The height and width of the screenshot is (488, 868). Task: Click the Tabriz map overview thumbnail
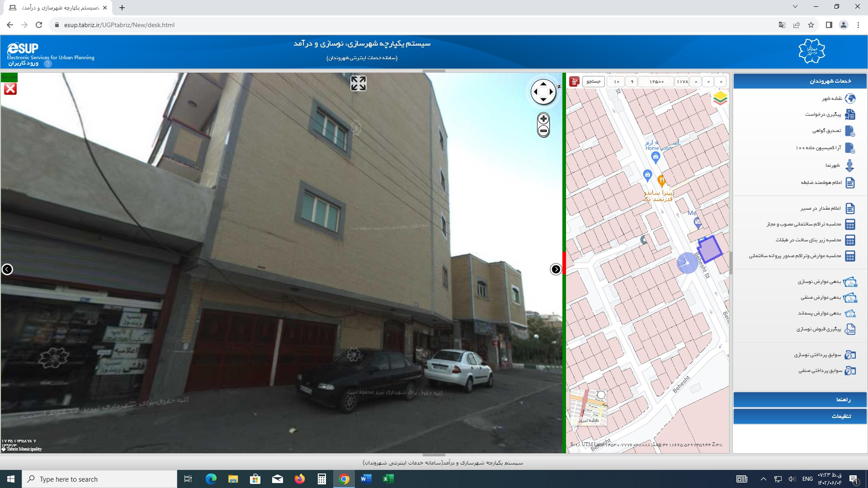pos(588,407)
